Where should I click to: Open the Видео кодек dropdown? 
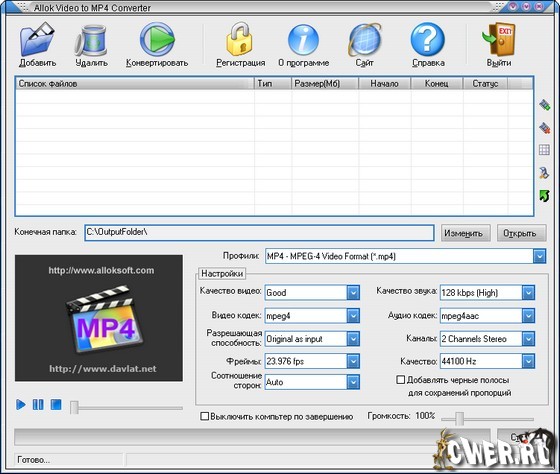pos(353,316)
